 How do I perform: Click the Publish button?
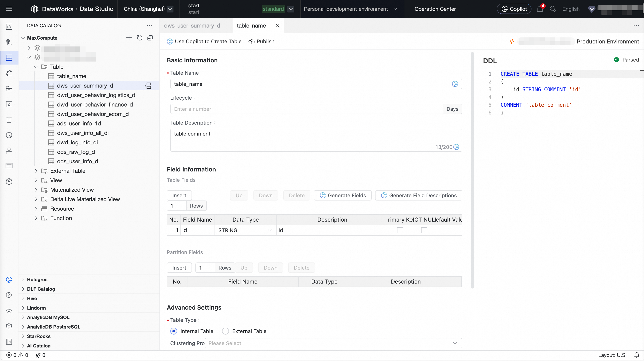tap(262, 42)
